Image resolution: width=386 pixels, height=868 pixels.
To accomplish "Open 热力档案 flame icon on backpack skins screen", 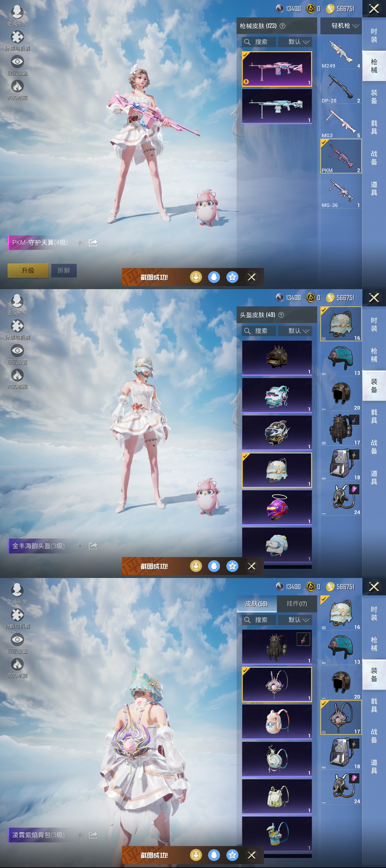I will click(x=17, y=668).
